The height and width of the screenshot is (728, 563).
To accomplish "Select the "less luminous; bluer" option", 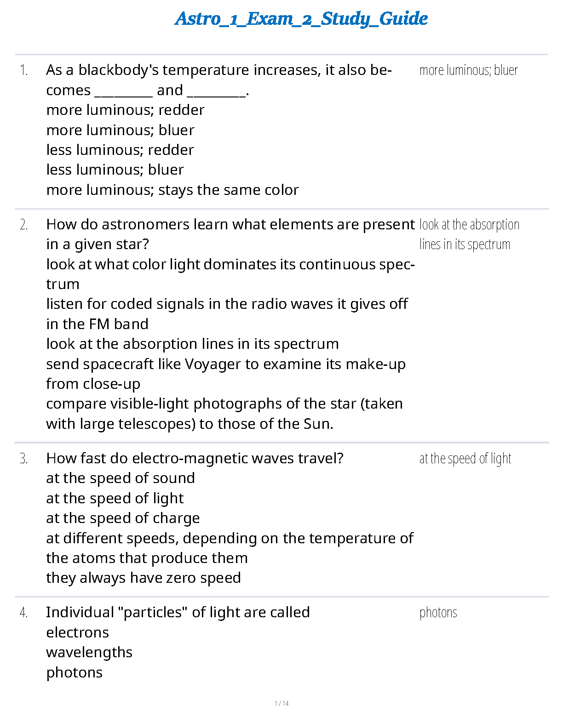I will click(x=115, y=170).
